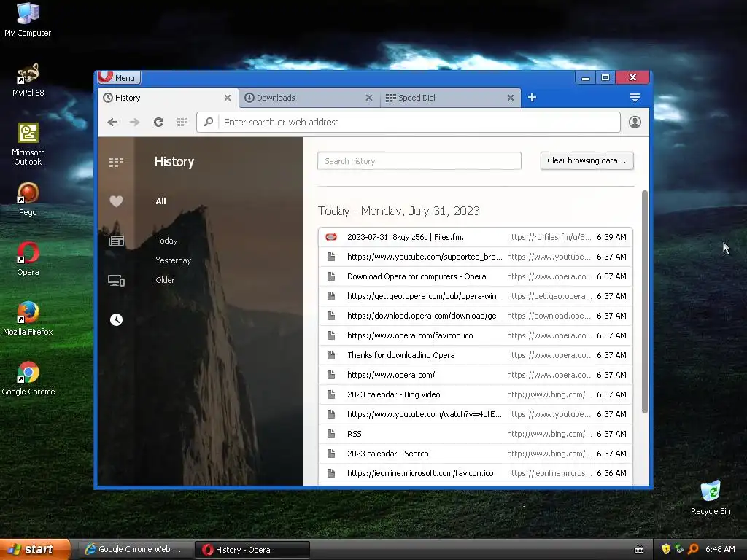The width and height of the screenshot is (747, 560).
Task: Close the History tab
Action: (228, 98)
